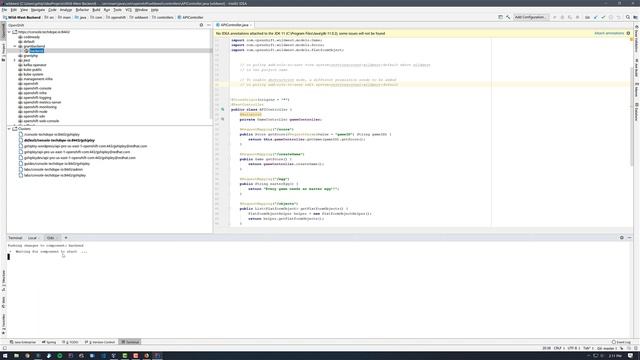This screenshot has width=640, height=360.
Task: Click the APIController breadcrumb
Action: [x=190, y=18]
